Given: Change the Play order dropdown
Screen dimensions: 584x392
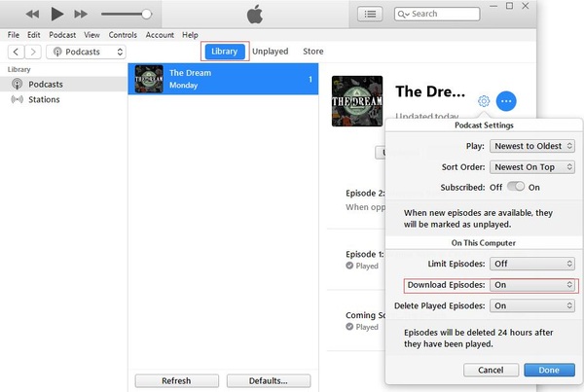Looking at the screenshot, I should coord(531,146).
